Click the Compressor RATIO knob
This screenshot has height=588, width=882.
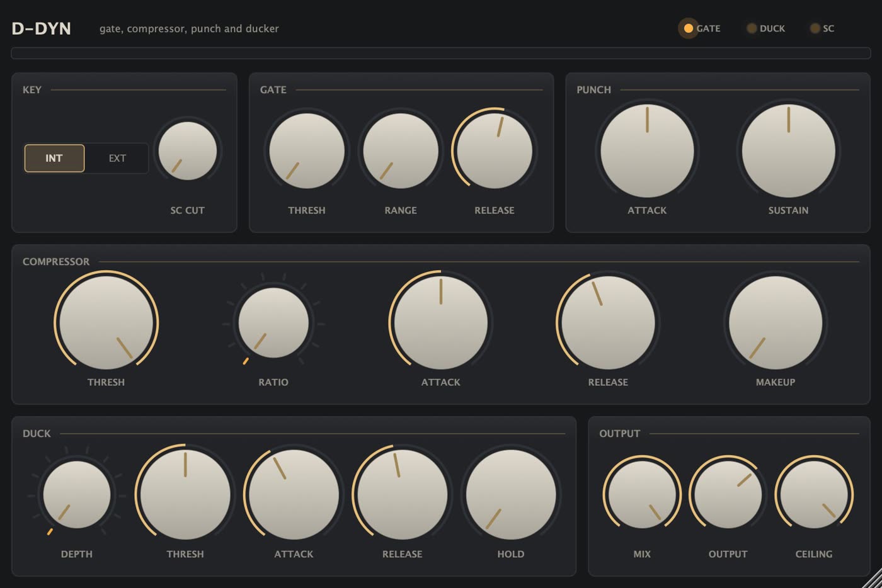(273, 323)
